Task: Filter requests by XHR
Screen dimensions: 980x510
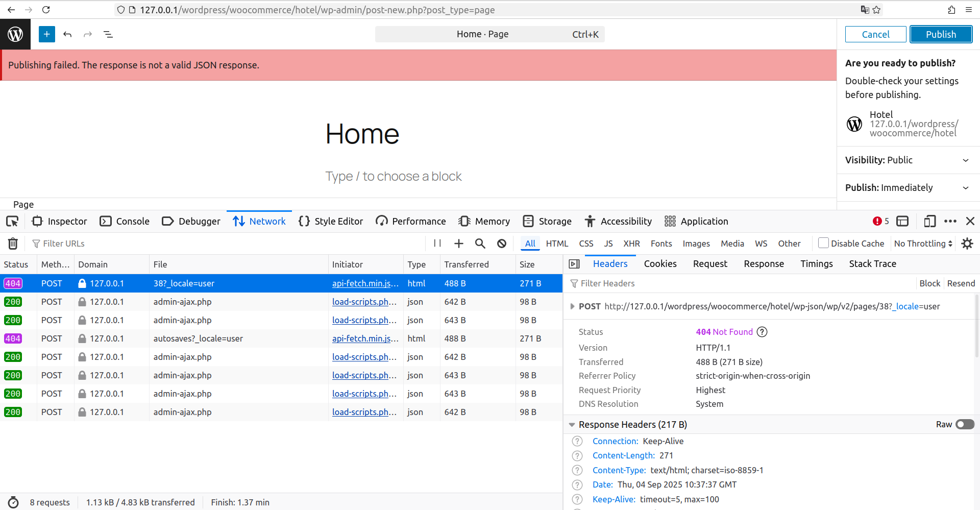Action: pos(631,244)
